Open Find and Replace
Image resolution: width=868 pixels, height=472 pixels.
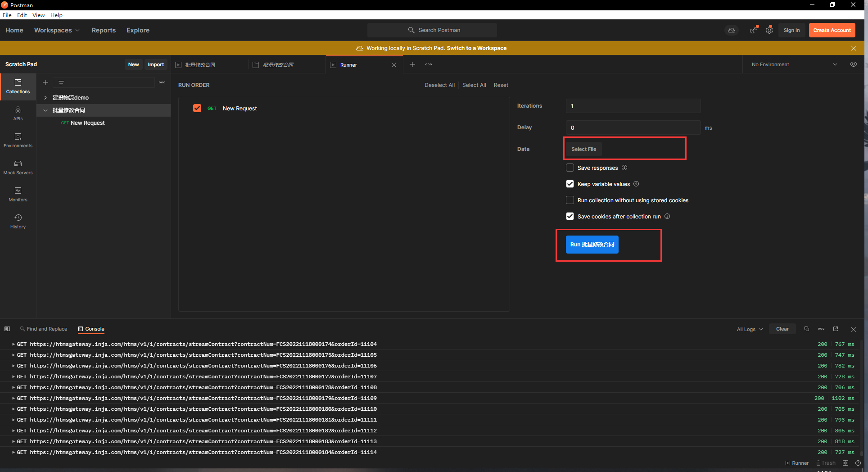[44, 329]
